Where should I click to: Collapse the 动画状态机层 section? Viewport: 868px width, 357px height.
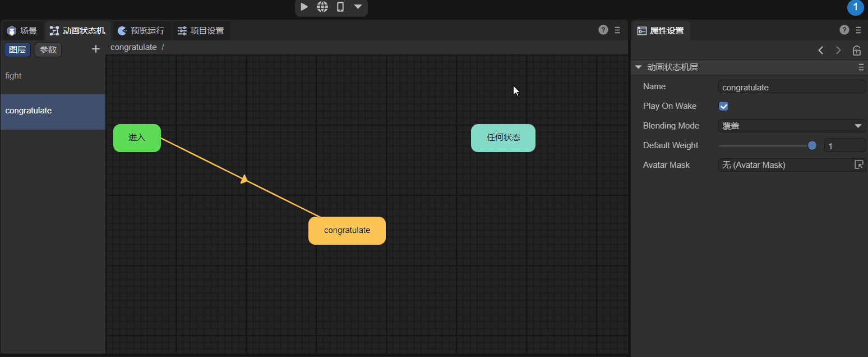638,67
